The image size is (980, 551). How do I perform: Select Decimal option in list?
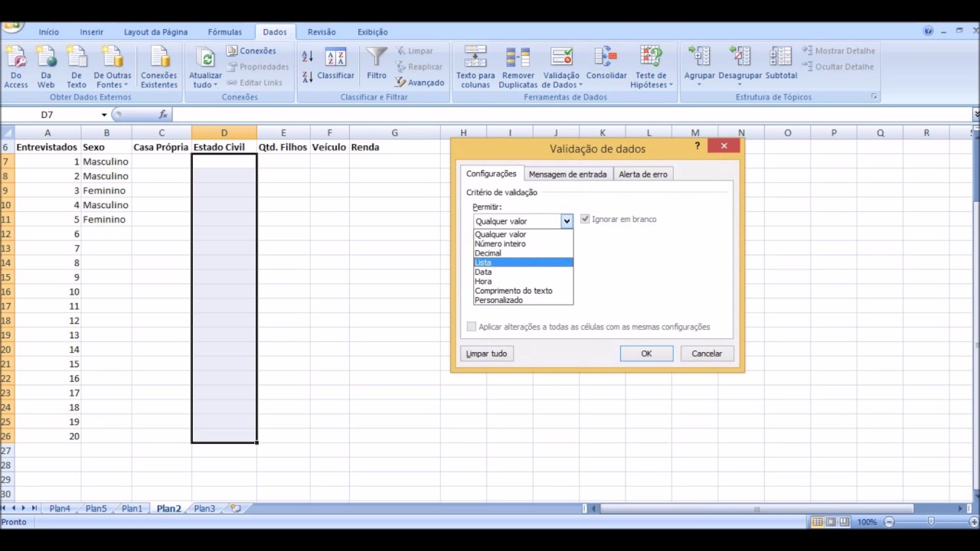[523, 253]
